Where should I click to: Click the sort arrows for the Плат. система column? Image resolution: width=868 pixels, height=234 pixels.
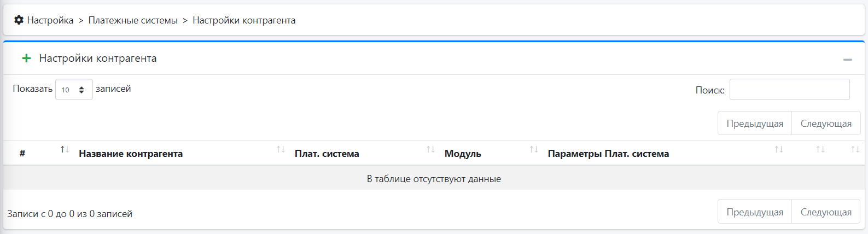coord(430,149)
